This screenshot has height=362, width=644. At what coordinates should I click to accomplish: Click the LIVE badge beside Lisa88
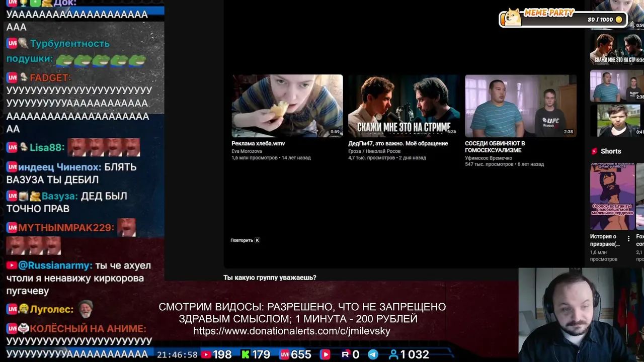[x=12, y=147]
